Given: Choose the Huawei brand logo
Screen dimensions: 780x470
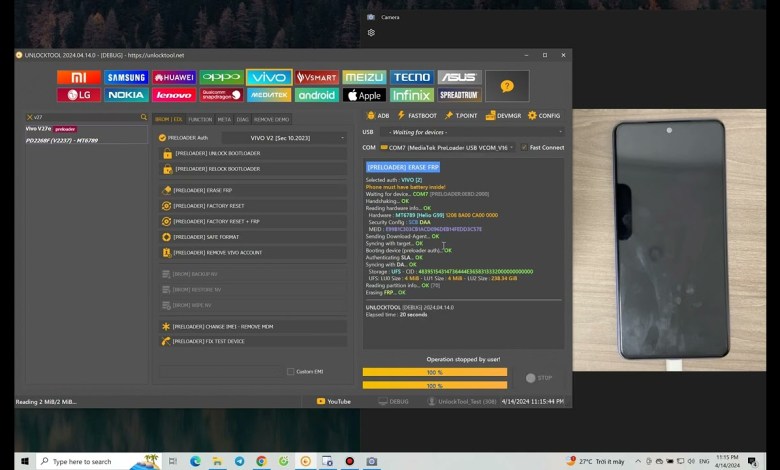Looking at the screenshot, I should 174,77.
